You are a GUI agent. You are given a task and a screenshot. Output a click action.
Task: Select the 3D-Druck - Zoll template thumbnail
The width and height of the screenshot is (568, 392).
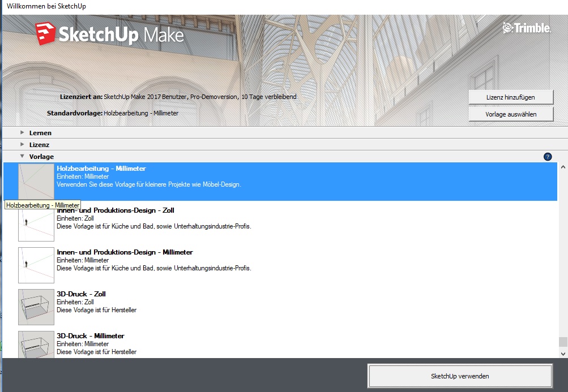pos(36,307)
